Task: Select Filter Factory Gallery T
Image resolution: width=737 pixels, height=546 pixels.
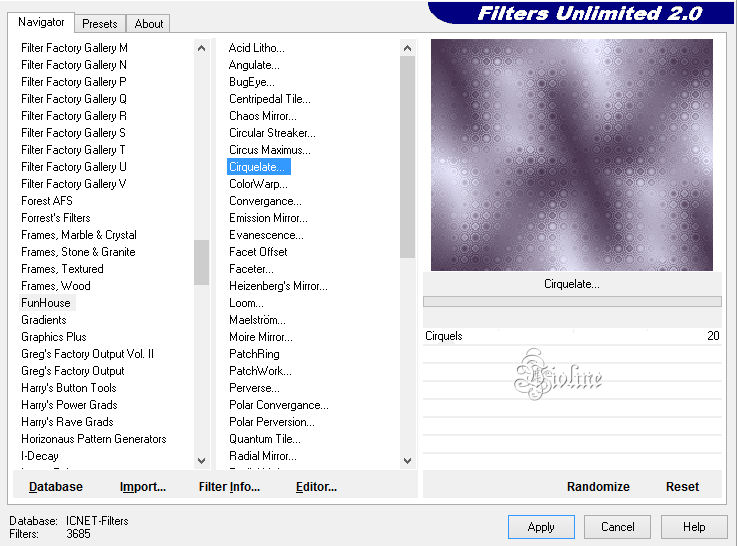Action: 73,149
